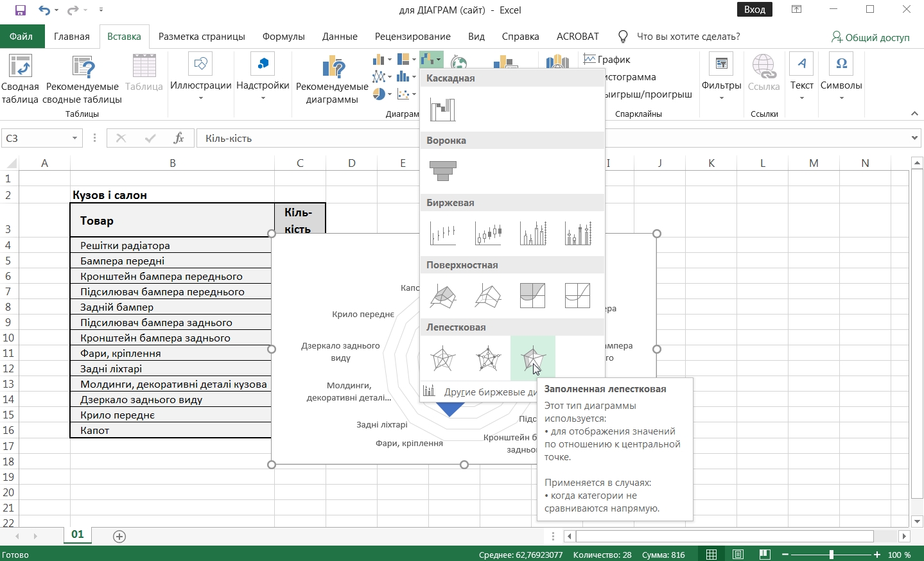Select the Waterfall (Каскадная) chart icon
This screenshot has height=561, width=924.
click(443, 110)
